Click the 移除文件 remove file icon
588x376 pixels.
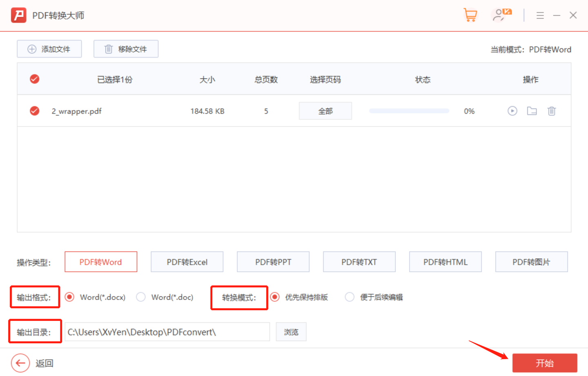pyautogui.click(x=108, y=49)
